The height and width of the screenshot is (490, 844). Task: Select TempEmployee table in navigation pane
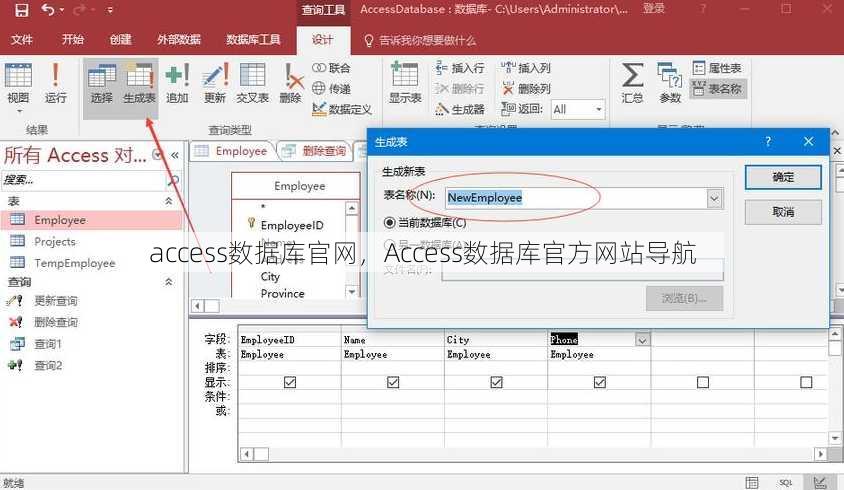[91, 263]
